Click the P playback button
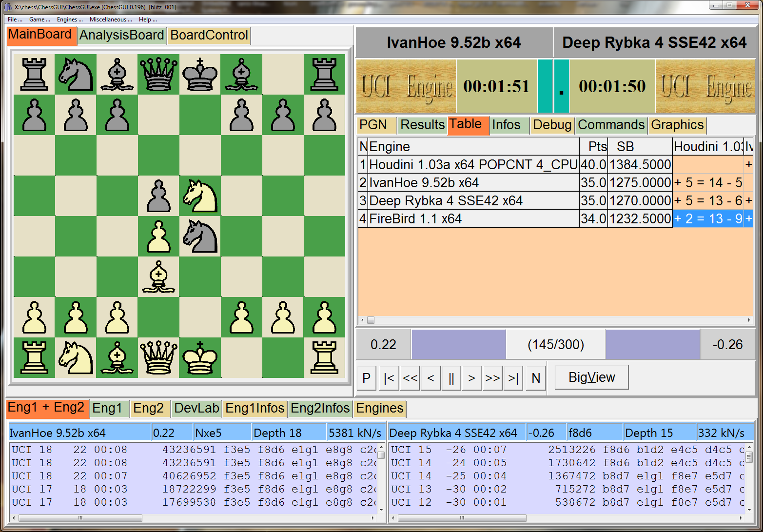Viewport: 763px width, 532px height. click(367, 378)
